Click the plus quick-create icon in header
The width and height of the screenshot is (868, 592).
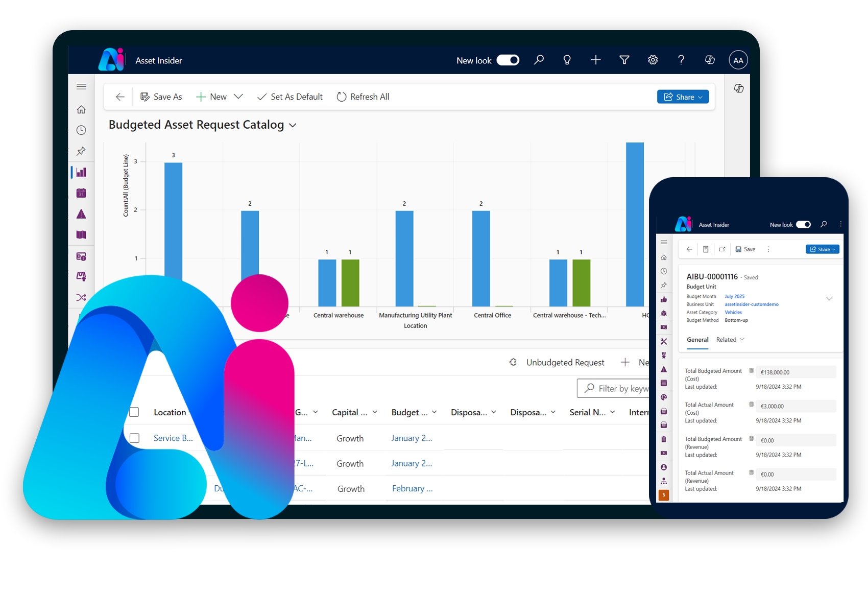click(x=595, y=60)
